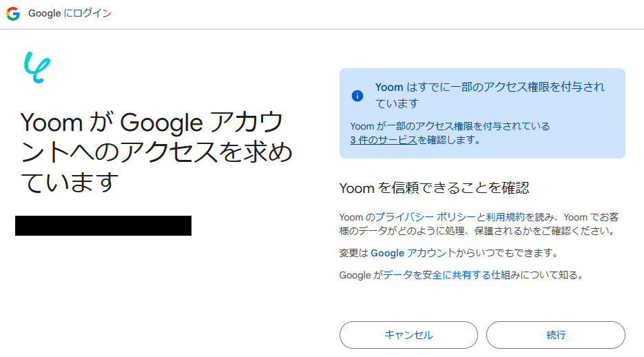Click the text 変更は before the account link
Screen dimensions: 644x357
(354, 253)
